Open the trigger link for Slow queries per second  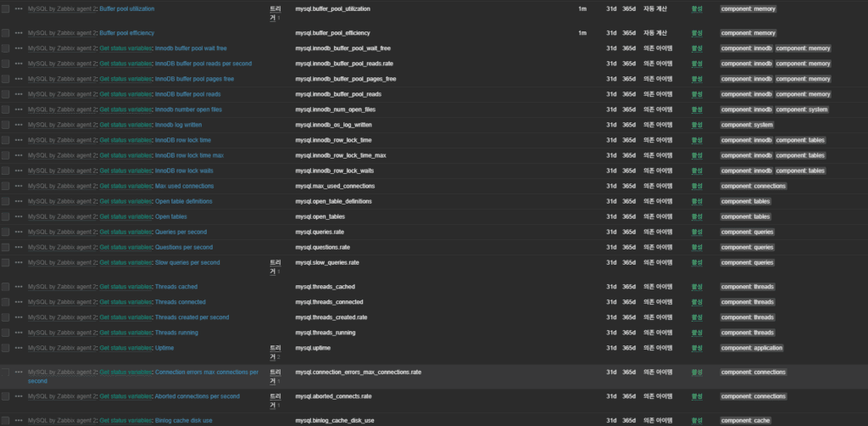[x=274, y=266]
